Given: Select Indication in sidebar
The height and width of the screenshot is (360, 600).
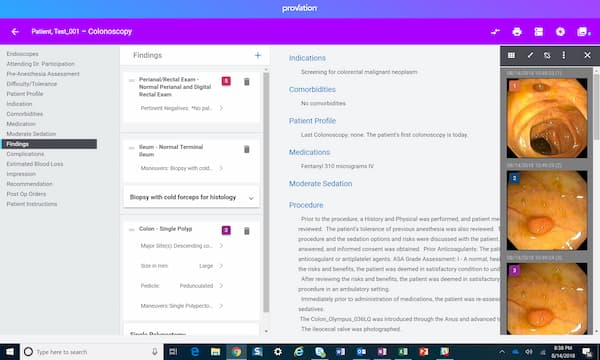Looking at the screenshot, I should point(19,104).
